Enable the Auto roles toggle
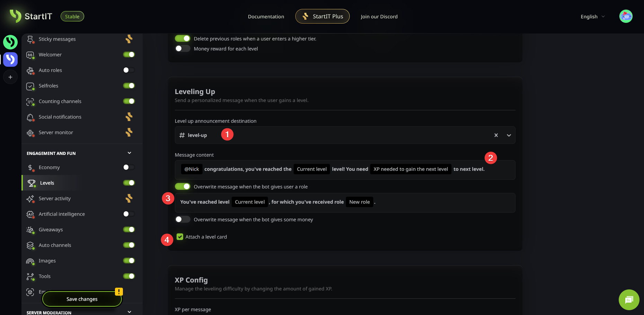Viewport: 644px width, 315px height. (x=128, y=70)
